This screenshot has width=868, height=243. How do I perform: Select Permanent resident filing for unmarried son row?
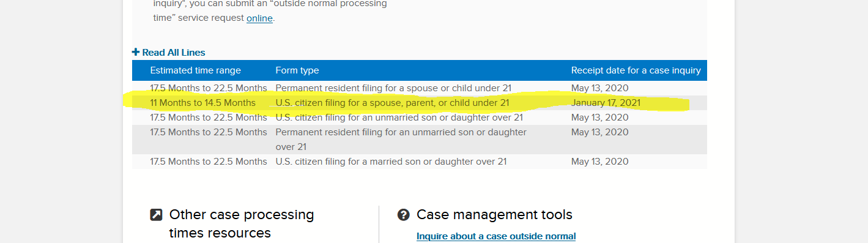point(420,140)
